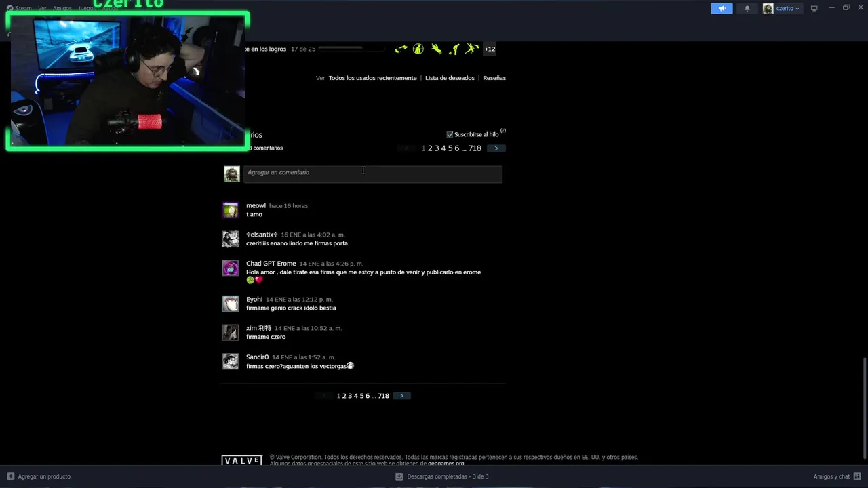868x488 pixels.
Task: Open the Steam menu label
Action: 24,8
